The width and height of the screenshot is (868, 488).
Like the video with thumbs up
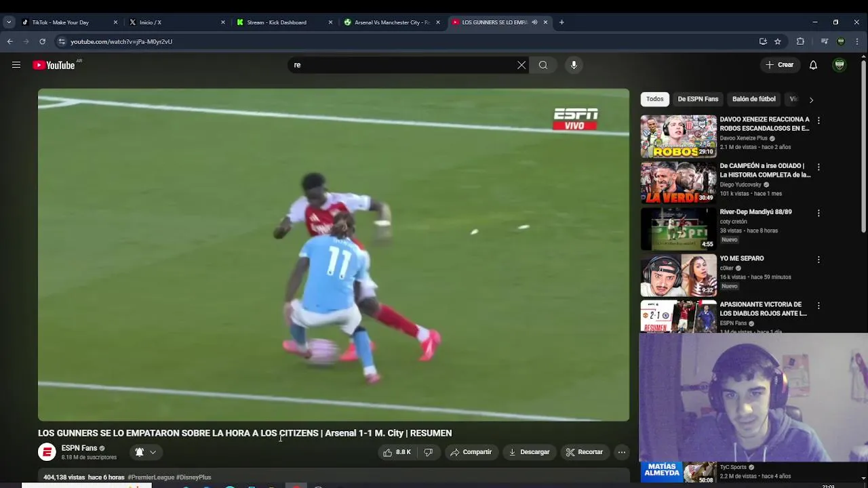397,452
